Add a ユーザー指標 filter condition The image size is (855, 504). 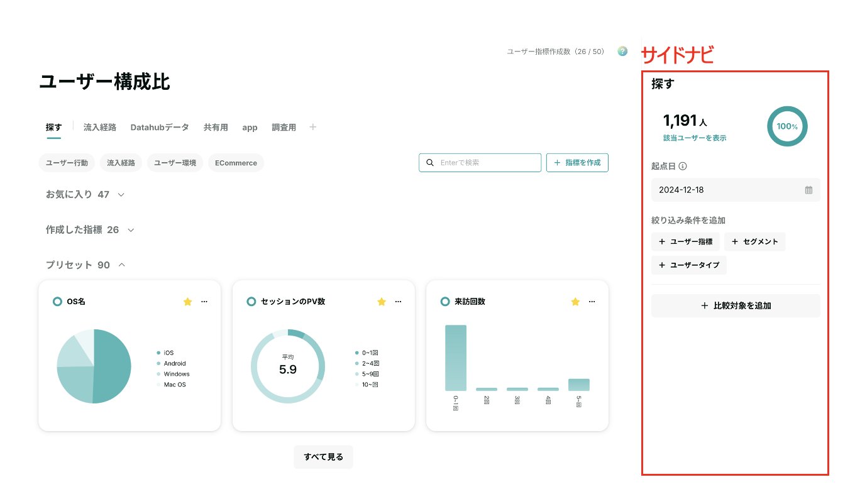[685, 242]
